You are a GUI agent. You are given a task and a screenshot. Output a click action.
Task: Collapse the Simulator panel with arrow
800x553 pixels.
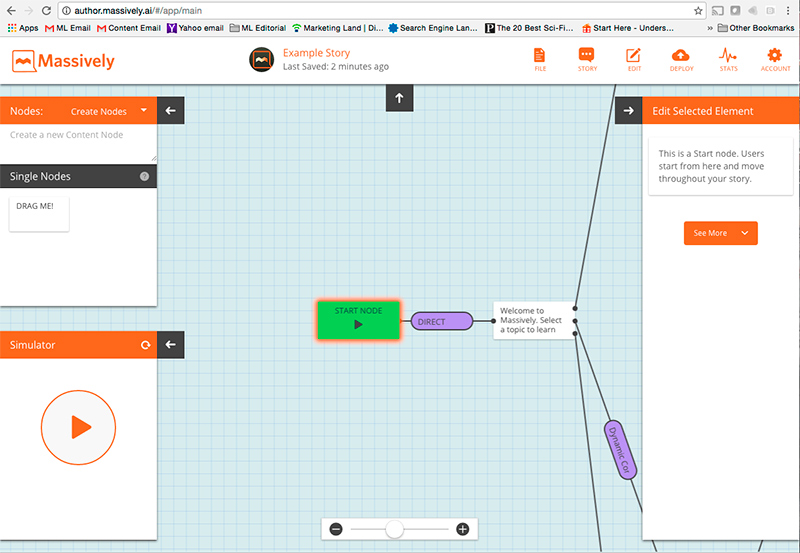(170, 345)
